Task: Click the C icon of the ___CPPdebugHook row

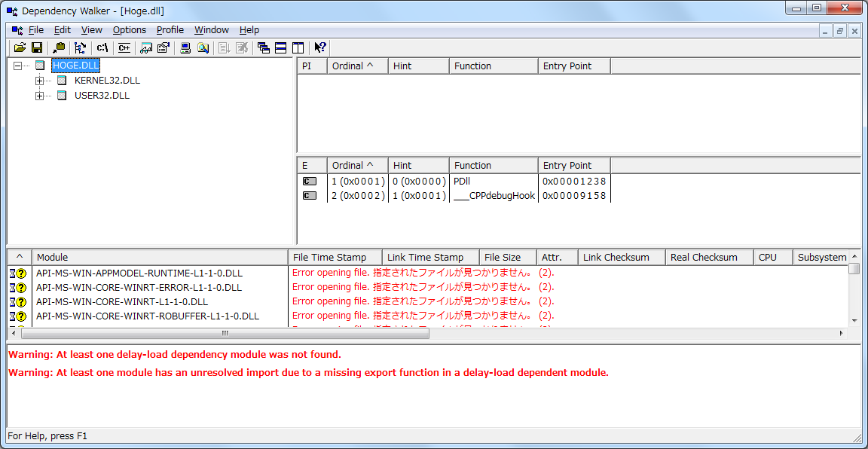Action: coord(310,195)
